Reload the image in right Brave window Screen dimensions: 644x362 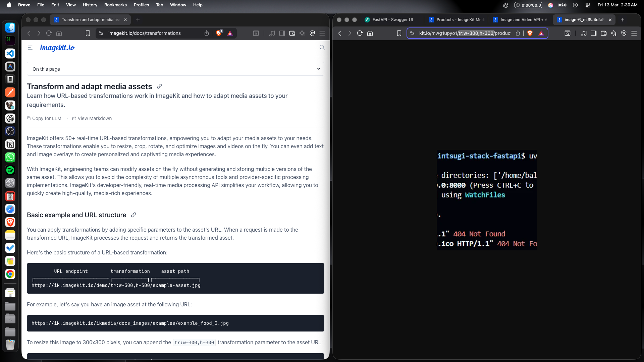(360, 33)
